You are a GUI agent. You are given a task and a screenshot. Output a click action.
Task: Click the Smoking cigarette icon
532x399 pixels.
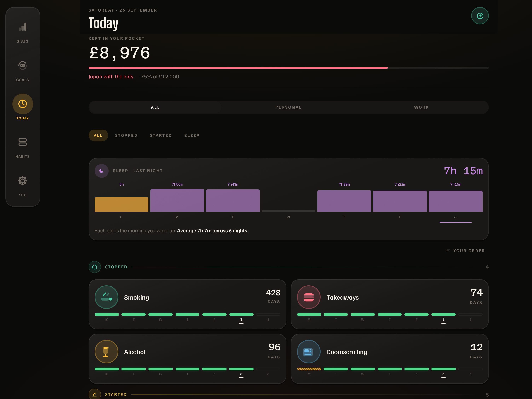[x=106, y=297]
